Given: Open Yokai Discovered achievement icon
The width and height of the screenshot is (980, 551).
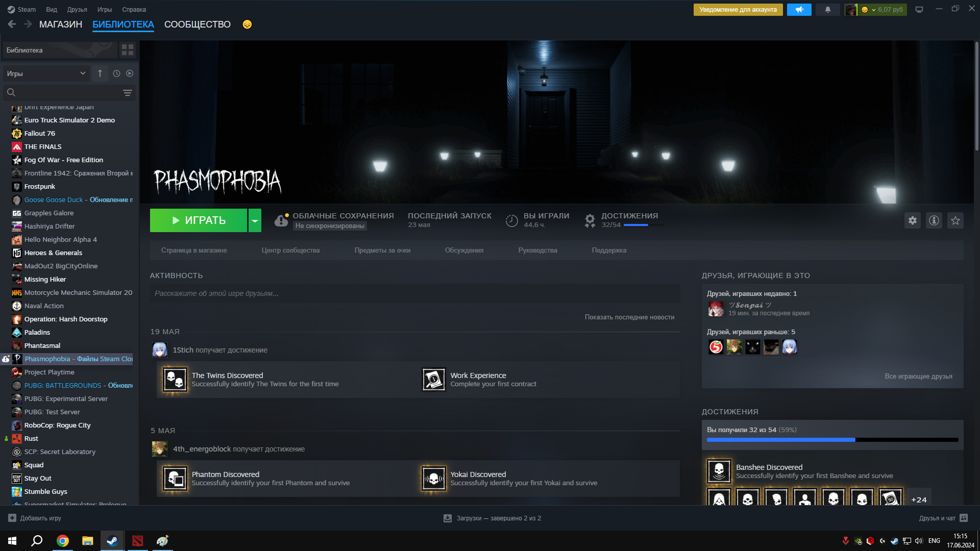Looking at the screenshot, I should [x=434, y=479].
